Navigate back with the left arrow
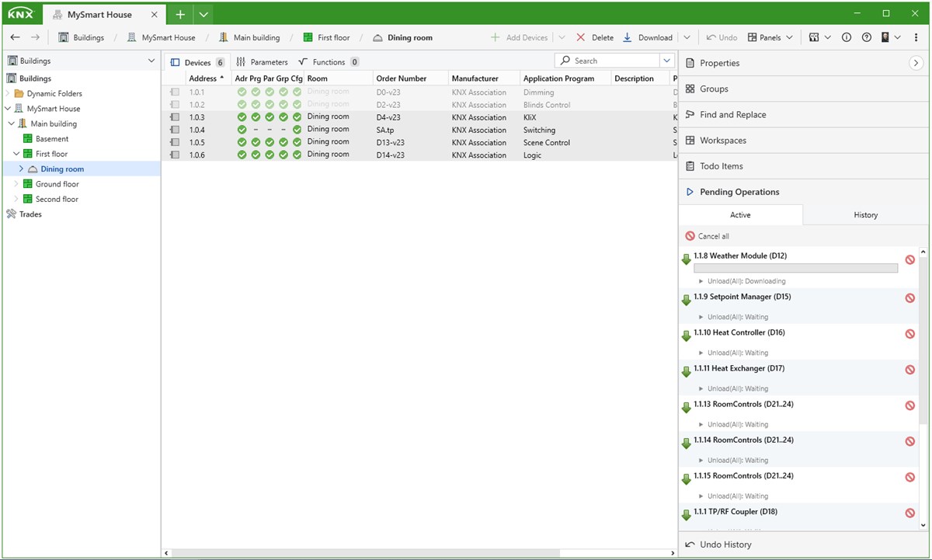This screenshot has width=932, height=560. pos(15,37)
